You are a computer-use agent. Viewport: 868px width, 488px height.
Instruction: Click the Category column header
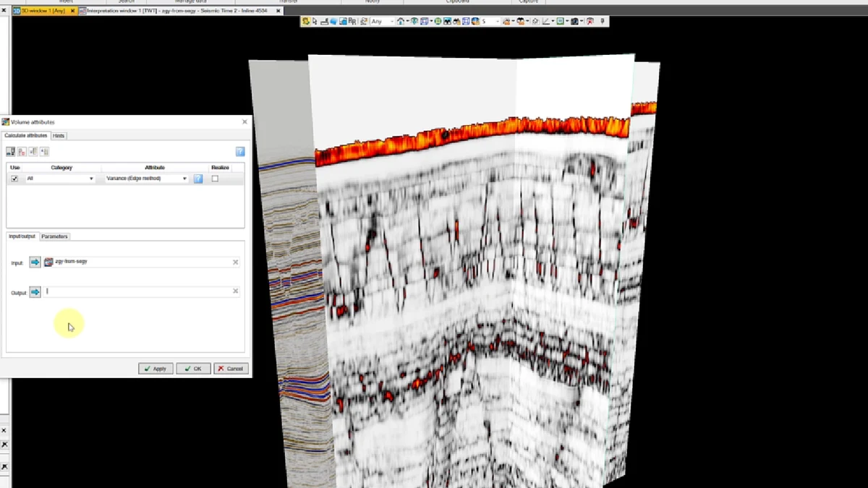pos(61,168)
